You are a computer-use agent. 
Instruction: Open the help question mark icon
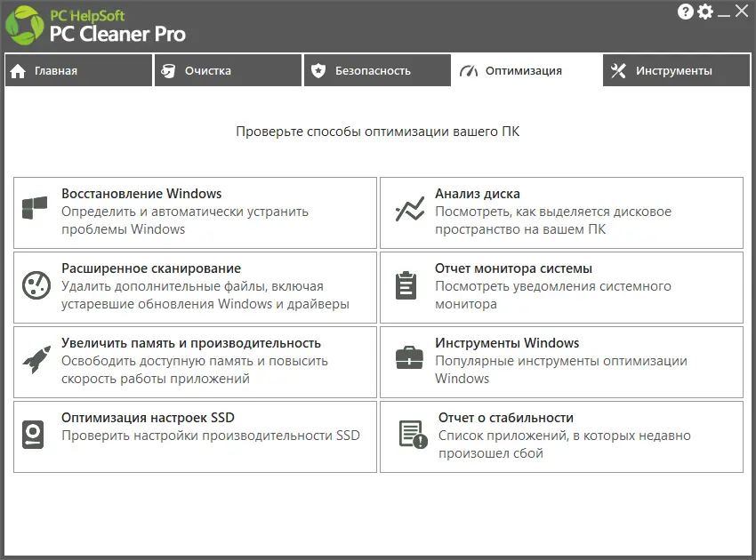[684, 12]
